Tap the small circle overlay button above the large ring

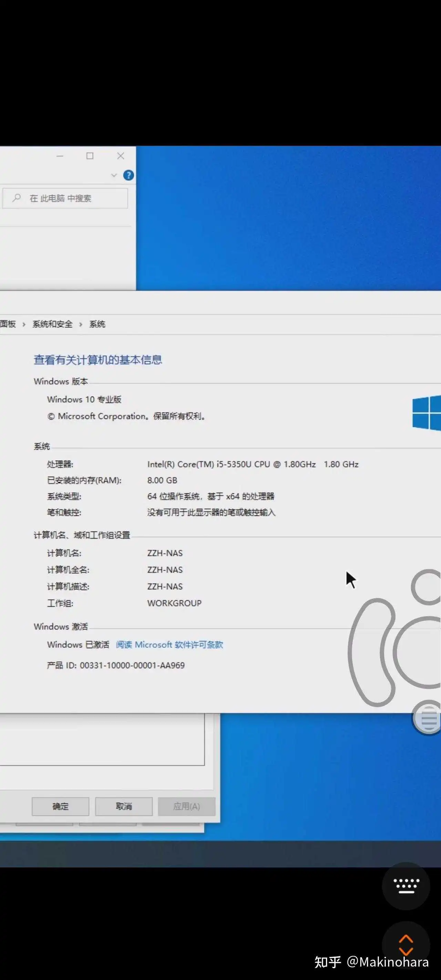point(427,587)
